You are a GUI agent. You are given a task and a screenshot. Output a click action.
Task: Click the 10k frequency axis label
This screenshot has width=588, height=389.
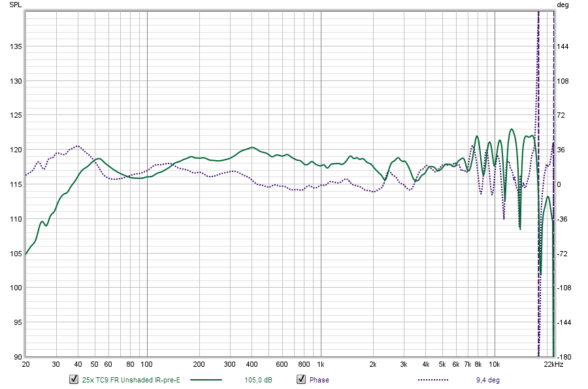pos(495,364)
